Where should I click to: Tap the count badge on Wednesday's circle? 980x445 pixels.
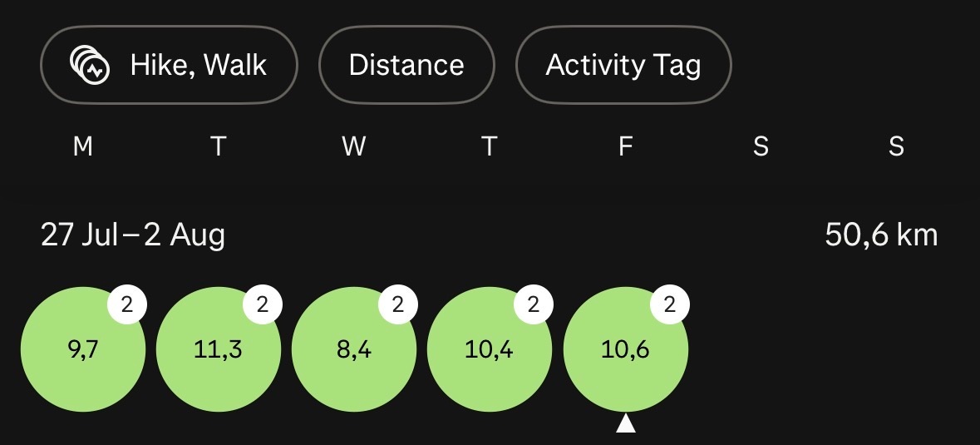pos(397,304)
